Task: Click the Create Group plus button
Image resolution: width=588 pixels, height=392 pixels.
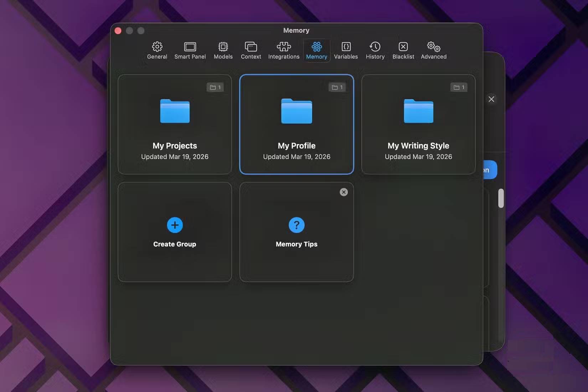Action: [x=175, y=225]
